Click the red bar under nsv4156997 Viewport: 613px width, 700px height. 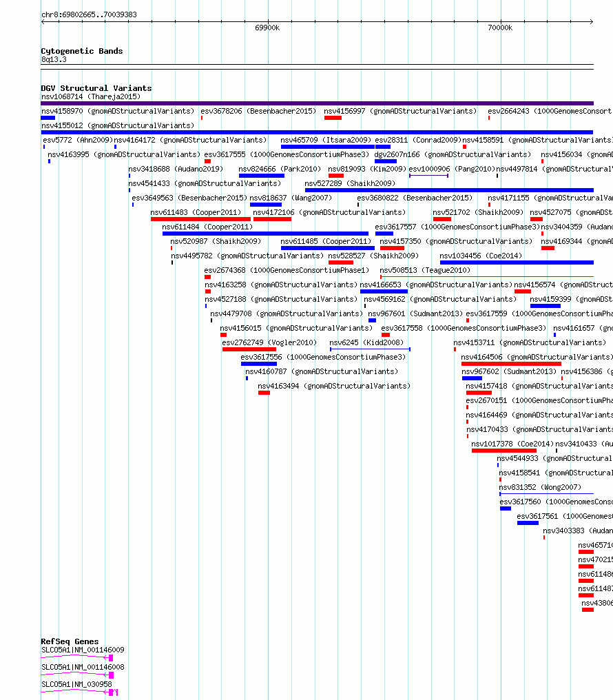point(333,118)
